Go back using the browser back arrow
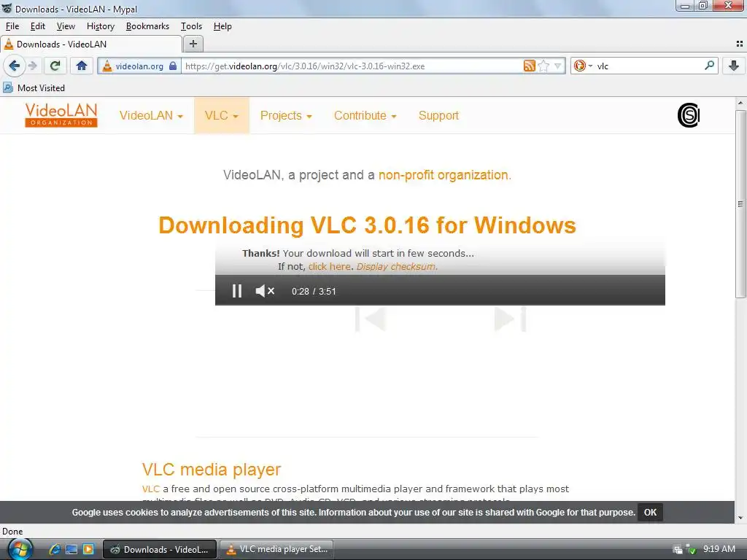 click(x=14, y=66)
